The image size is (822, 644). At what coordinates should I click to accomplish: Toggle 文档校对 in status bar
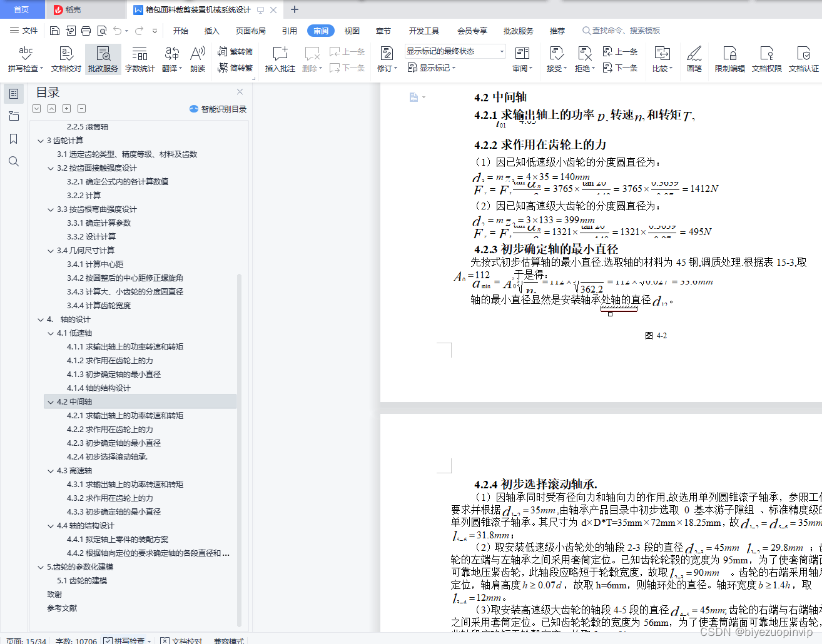click(181, 640)
